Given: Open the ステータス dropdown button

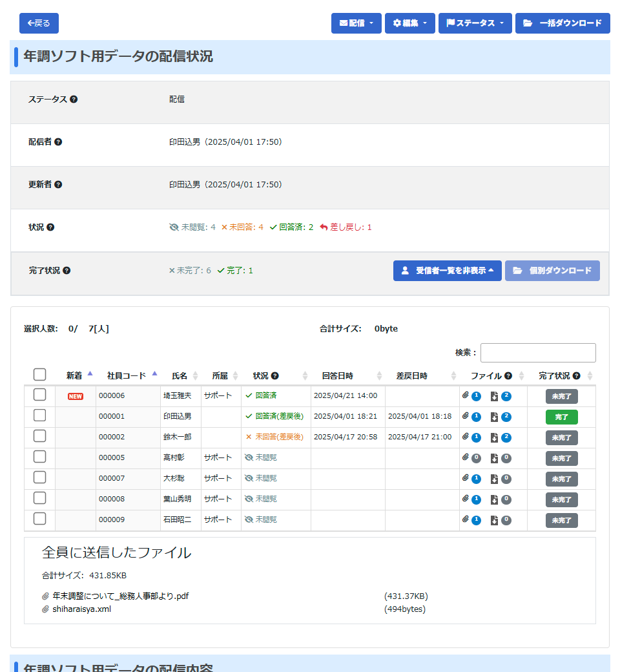Looking at the screenshot, I should coord(475,23).
